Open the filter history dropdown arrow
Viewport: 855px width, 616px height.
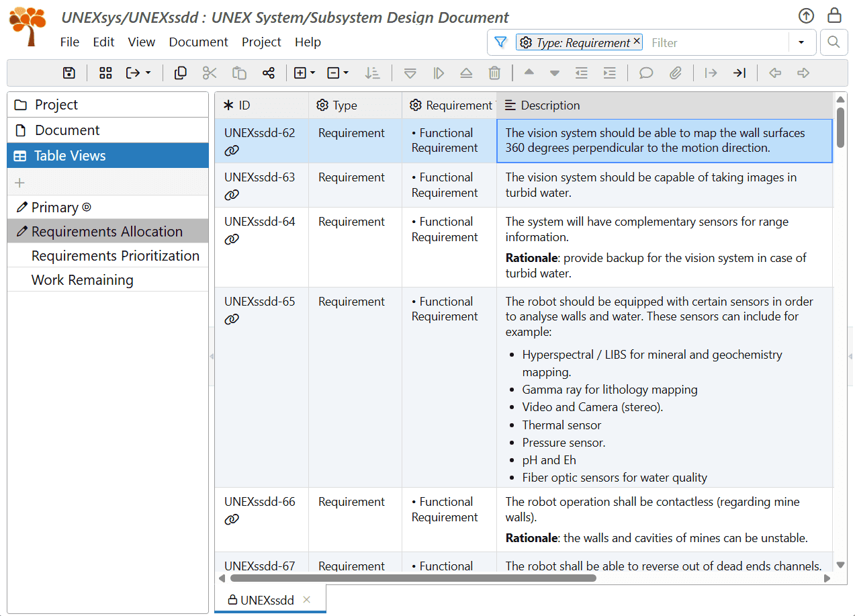(802, 42)
